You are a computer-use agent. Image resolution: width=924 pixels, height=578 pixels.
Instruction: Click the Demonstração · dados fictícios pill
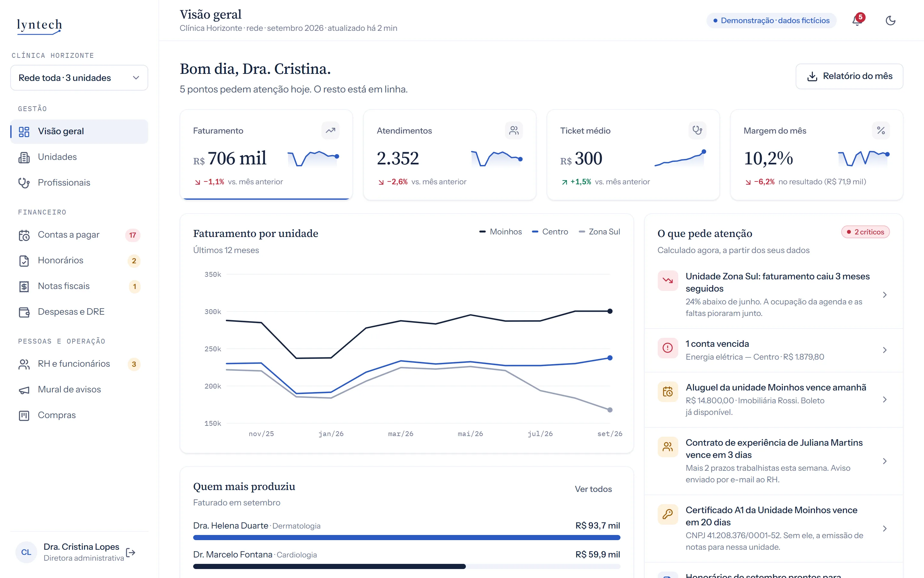[x=771, y=21]
